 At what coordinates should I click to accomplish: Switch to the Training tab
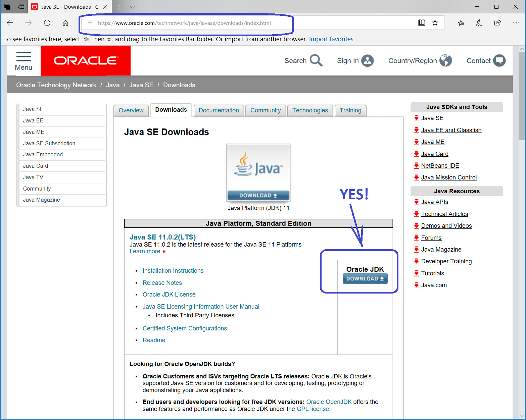350,110
